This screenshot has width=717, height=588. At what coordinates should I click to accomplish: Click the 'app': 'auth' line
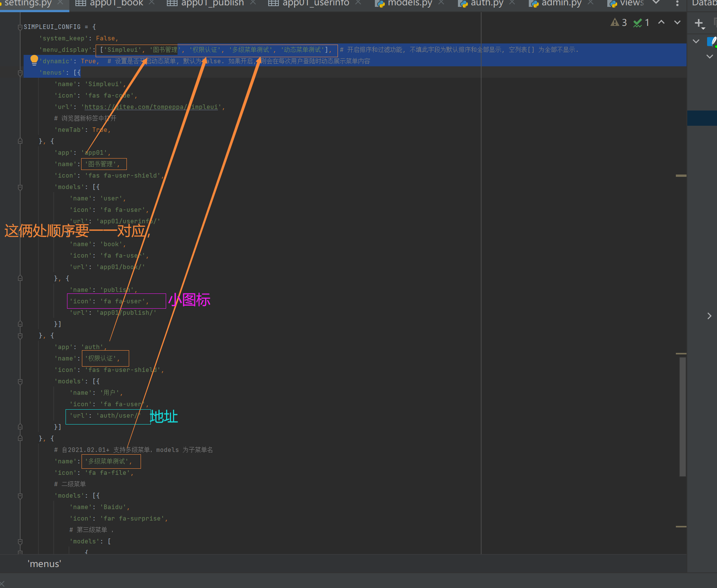click(x=80, y=347)
